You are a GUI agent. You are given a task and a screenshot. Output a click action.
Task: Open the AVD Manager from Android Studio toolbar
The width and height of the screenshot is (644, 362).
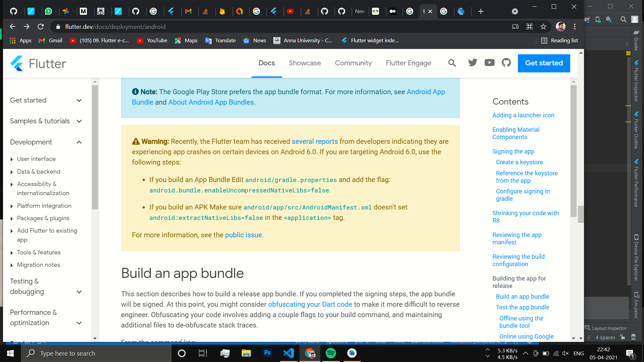[598, 19]
